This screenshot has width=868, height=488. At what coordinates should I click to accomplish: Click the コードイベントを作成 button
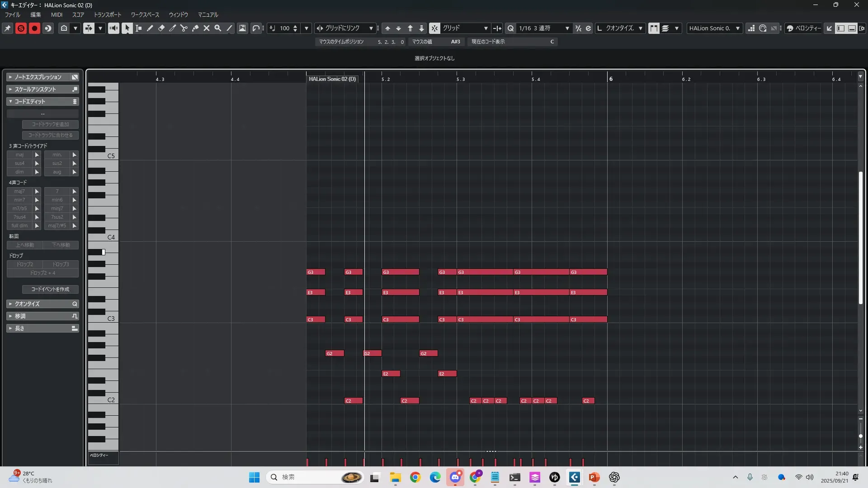point(50,289)
